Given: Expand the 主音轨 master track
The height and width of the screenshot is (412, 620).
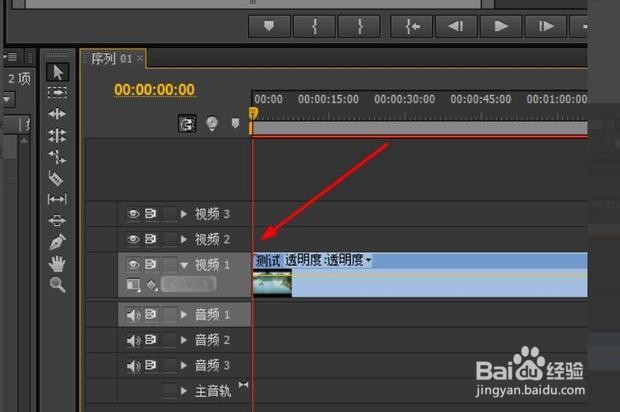Looking at the screenshot, I should (184, 391).
